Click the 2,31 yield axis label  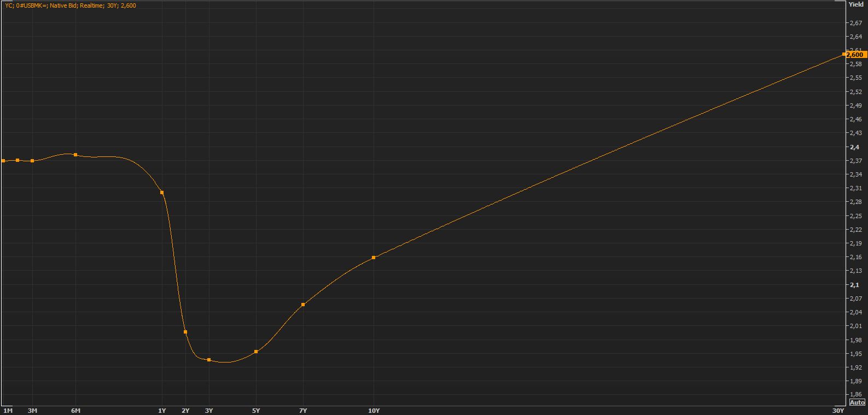pyautogui.click(x=855, y=188)
